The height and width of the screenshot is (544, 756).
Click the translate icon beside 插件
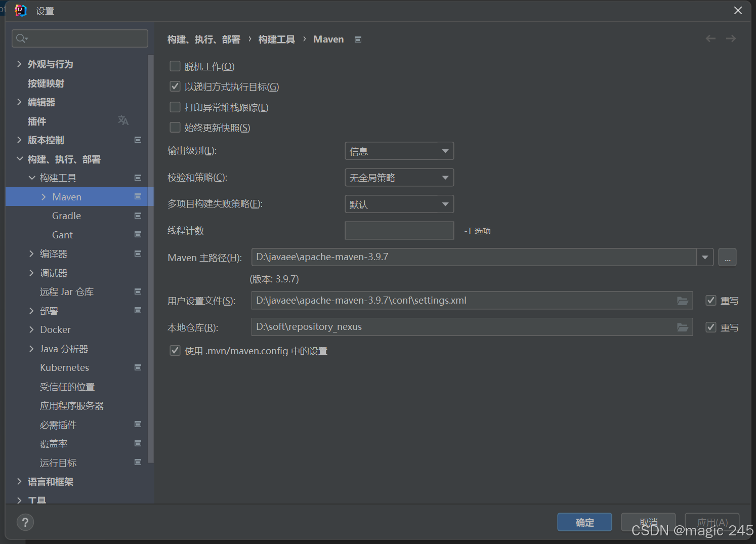coord(123,120)
